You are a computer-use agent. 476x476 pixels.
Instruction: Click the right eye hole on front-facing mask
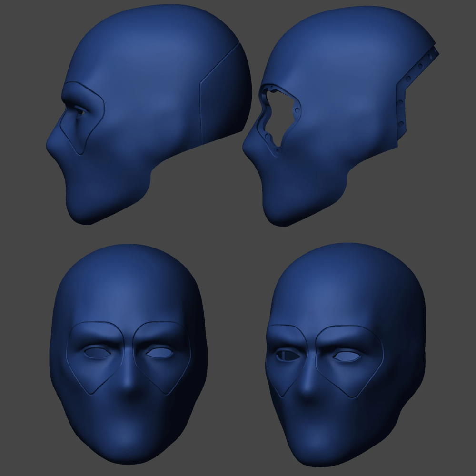pyautogui.click(x=159, y=353)
